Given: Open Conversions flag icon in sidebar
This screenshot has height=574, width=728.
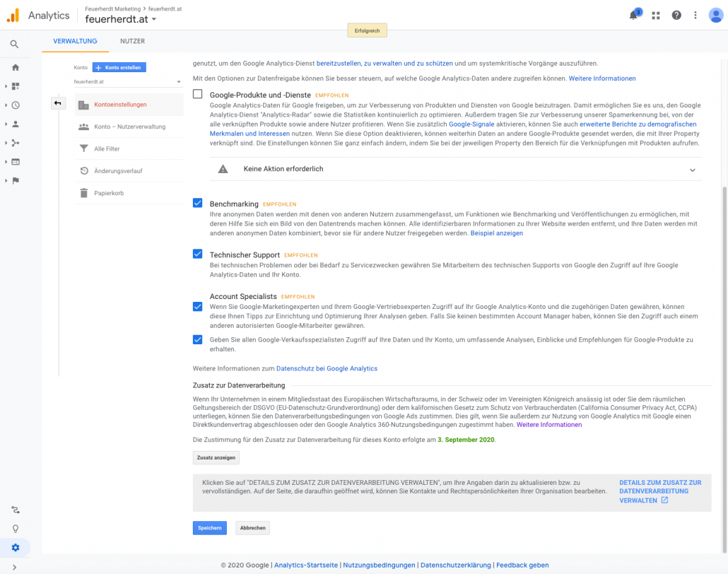Looking at the screenshot, I should 16,181.
